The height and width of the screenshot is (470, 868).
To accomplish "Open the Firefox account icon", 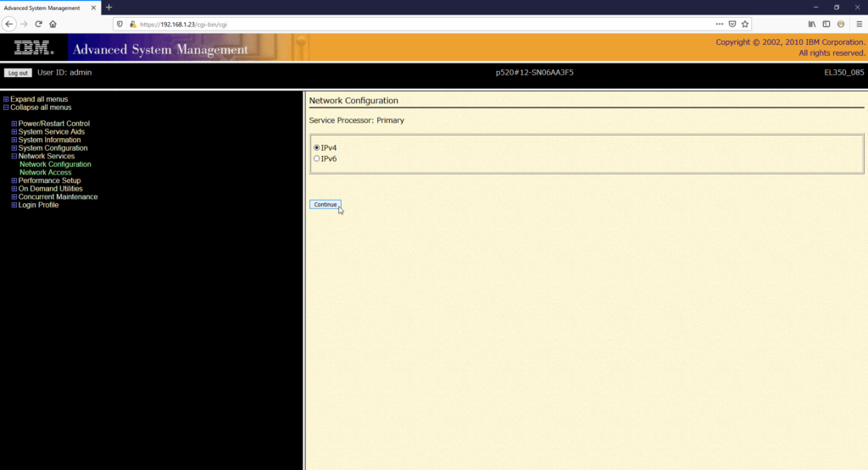I will (x=841, y=25).
